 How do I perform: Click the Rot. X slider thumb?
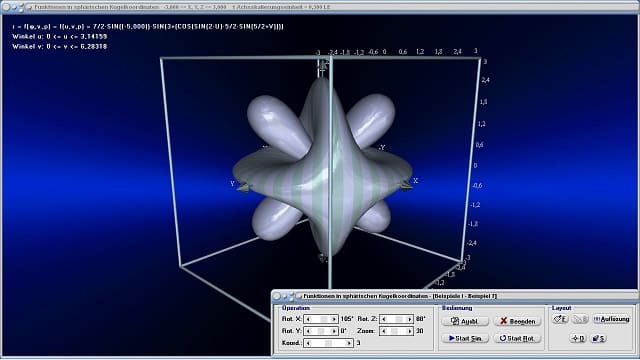point(324,319)
